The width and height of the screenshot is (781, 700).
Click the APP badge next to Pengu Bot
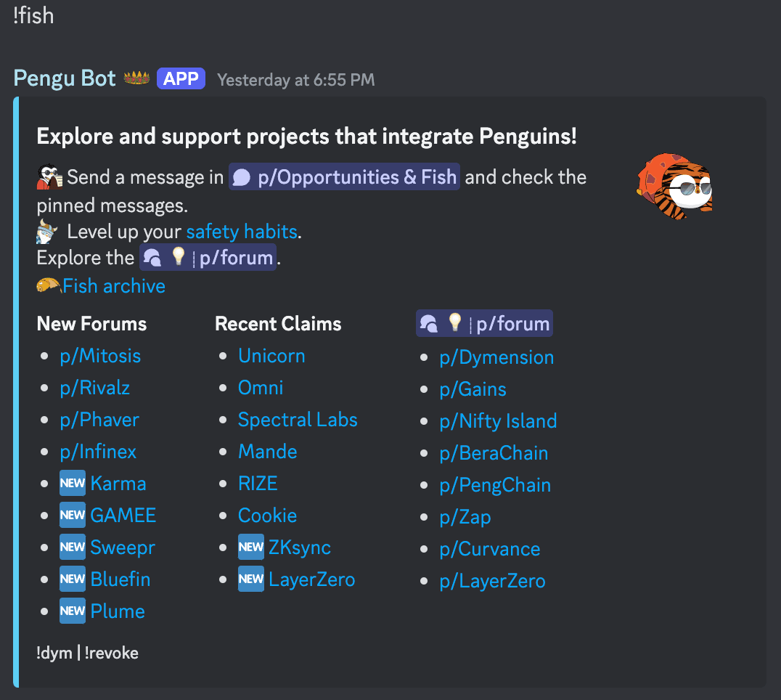point(181,78)
